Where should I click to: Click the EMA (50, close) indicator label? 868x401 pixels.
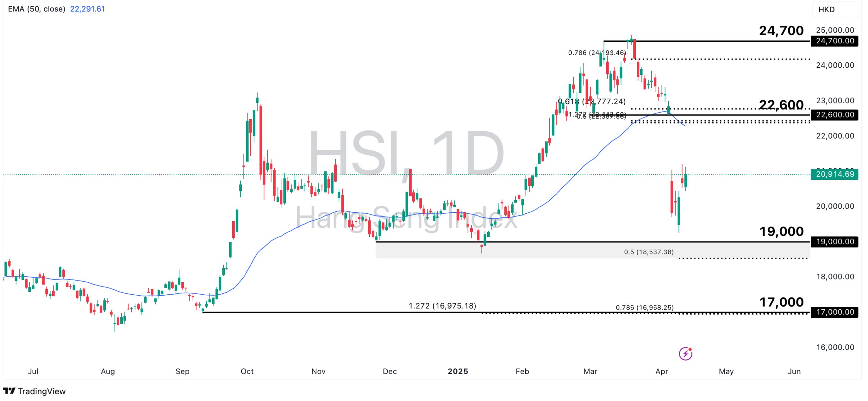(x=37, y=9)
